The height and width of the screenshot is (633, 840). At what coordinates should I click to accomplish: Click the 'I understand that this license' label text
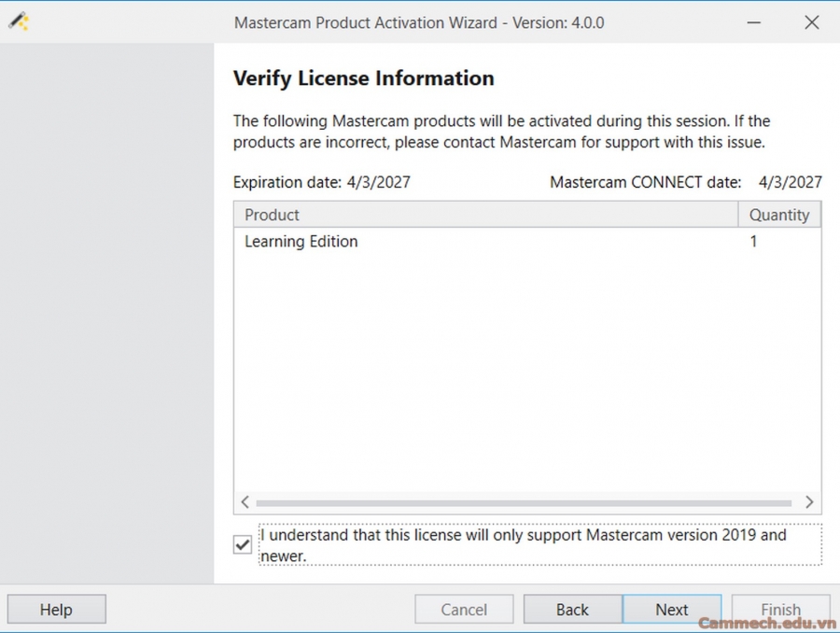point(523,536)
